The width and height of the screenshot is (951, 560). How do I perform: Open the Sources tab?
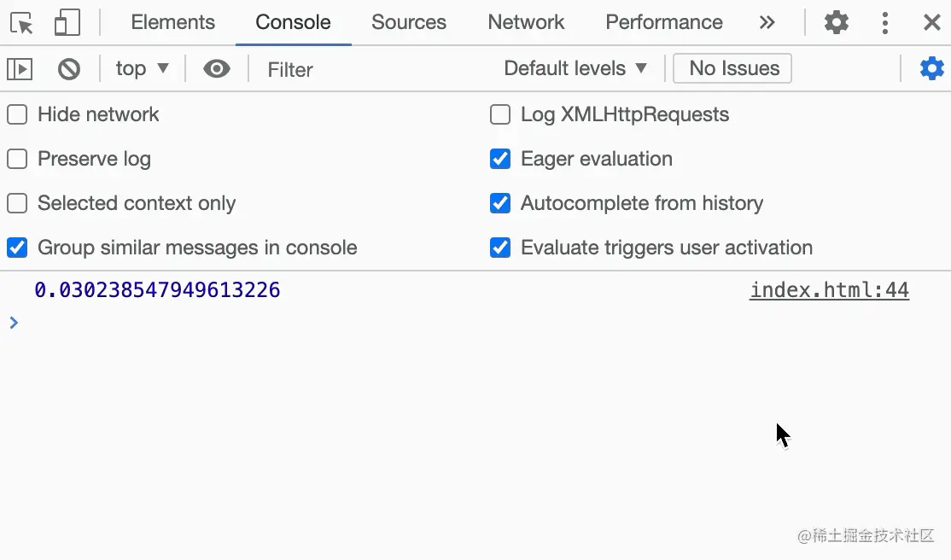409,22
